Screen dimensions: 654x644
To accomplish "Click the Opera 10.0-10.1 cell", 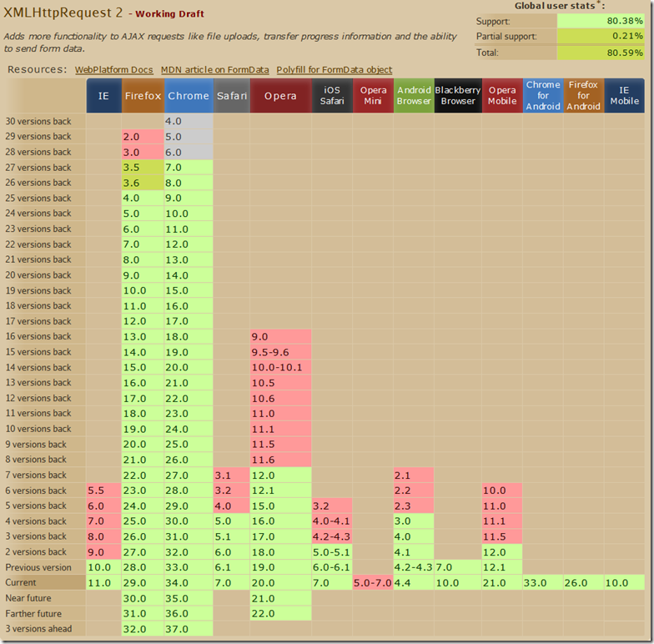I will click(280, 367).
